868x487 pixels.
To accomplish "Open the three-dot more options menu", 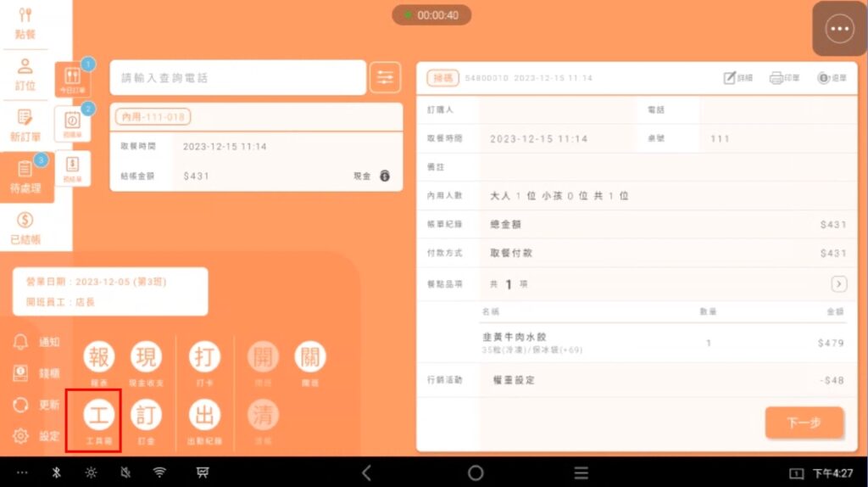I will pos(839,29).
